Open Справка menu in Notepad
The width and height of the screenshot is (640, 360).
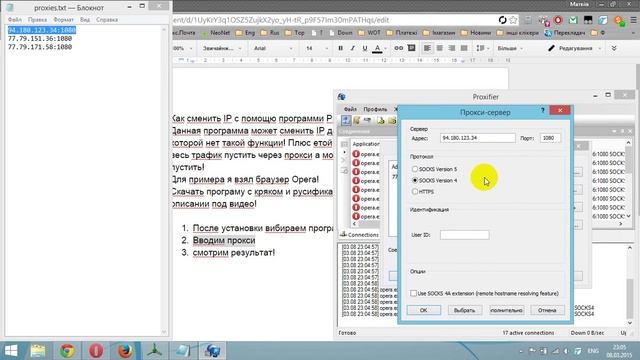(x=107, y=20)
